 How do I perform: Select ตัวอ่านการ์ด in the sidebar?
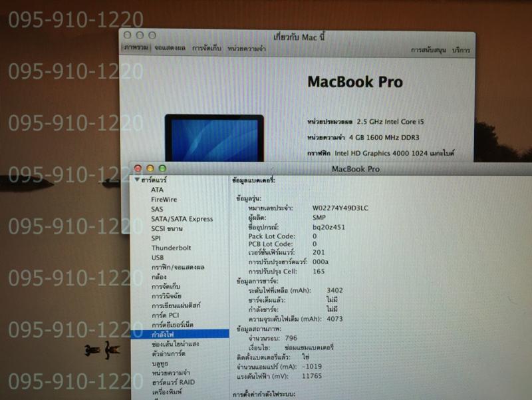[x=168, y=353]
